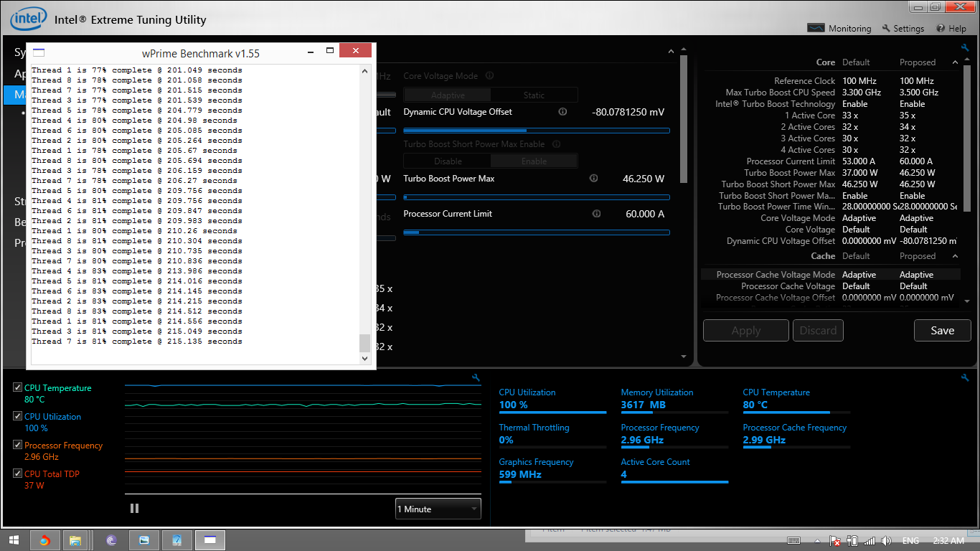980x551 pixels.
Task: Open Firefox from the taskbar
Action: point(44,540)
